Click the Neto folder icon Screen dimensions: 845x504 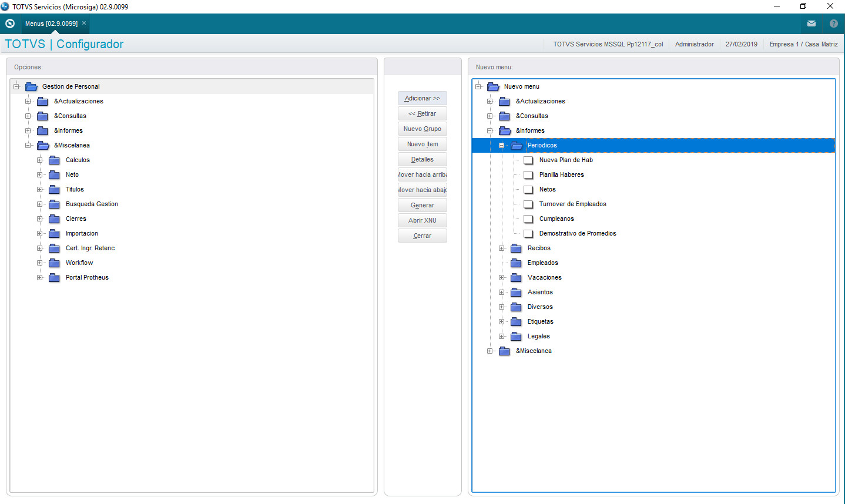coord(54,174)
